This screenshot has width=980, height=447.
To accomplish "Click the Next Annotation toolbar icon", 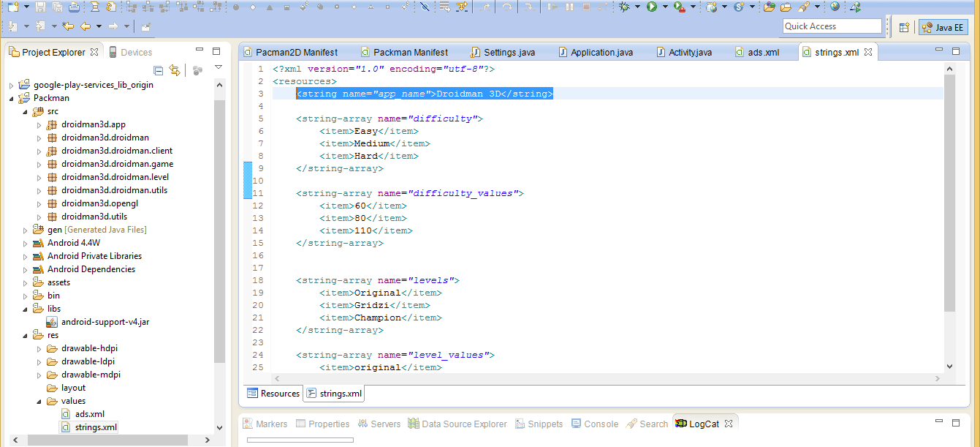I will [x=12, y=26].
